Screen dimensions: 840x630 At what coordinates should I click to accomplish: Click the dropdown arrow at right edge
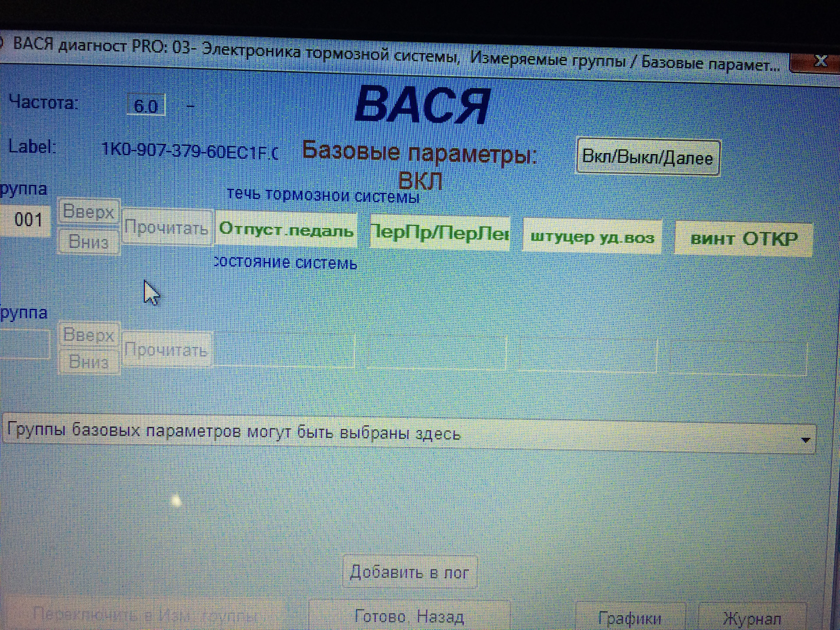click(x=805, y=440)
